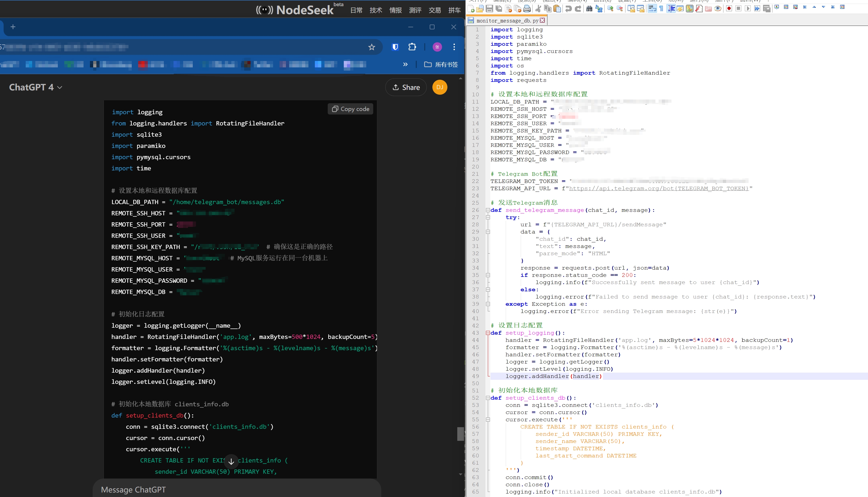Click Run macro multiple times icon

757,9
